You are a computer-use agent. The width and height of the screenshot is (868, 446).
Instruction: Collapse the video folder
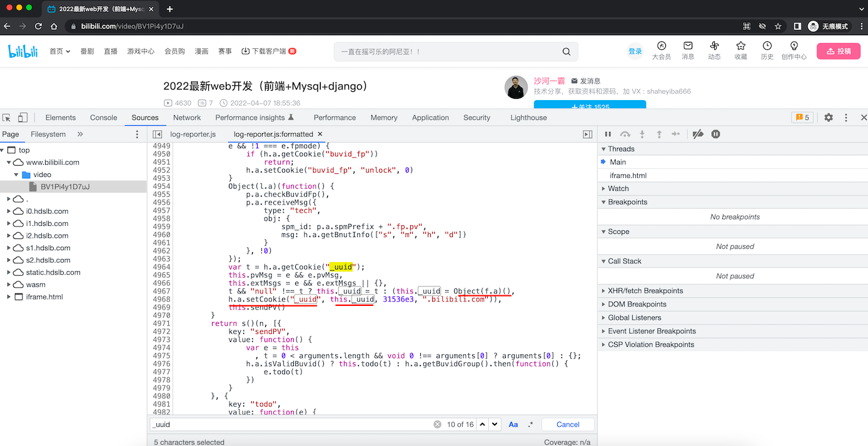pyautogui.click(x=17, y=175)
